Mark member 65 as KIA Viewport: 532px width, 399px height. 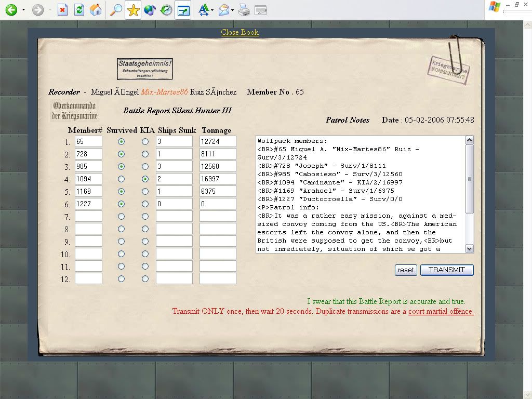pos(145,141)
